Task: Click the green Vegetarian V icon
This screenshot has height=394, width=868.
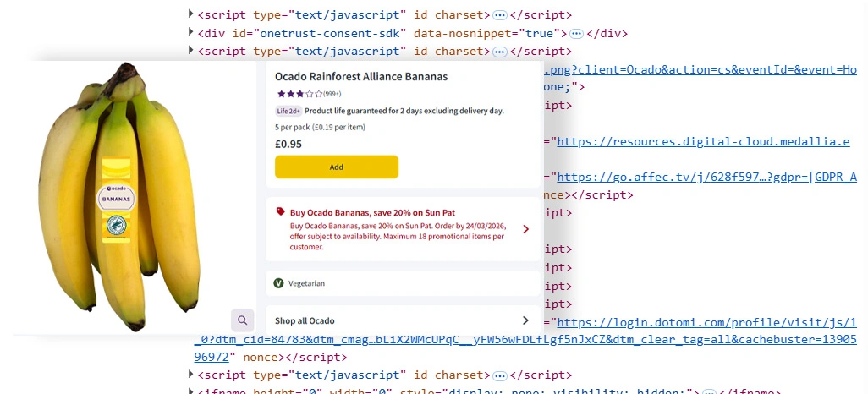Action: pyautogui.click(x=279, y=283)
